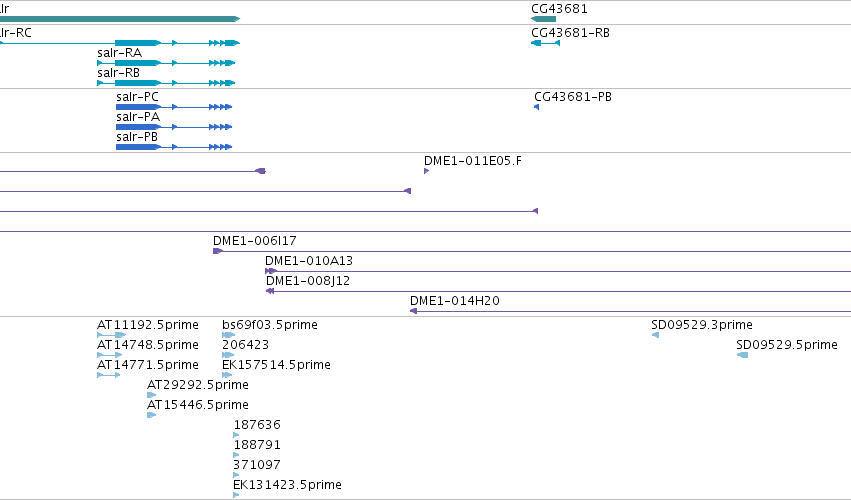Image resolution: width=851 pixels, height=500 pixels.
Task: Select the SD09529.3prime EST arrow
Action: tap(655, 335)
